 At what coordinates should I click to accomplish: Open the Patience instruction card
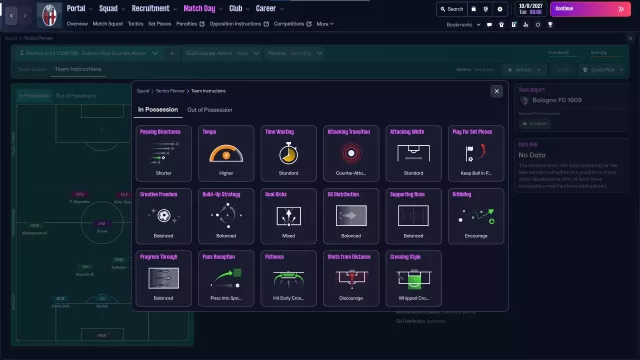point(288,278)
